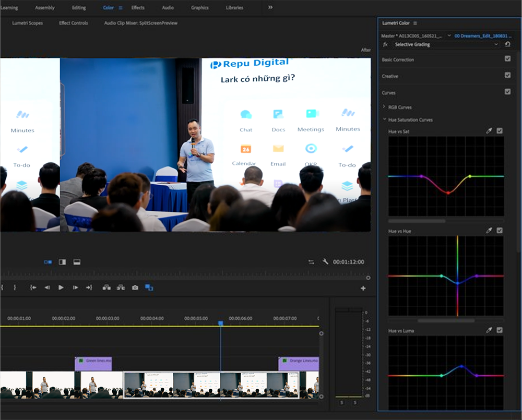The width and height of the screenshot is (522, 420).
Task: Play the sequence in the program monitor
Action: (61, 287)
